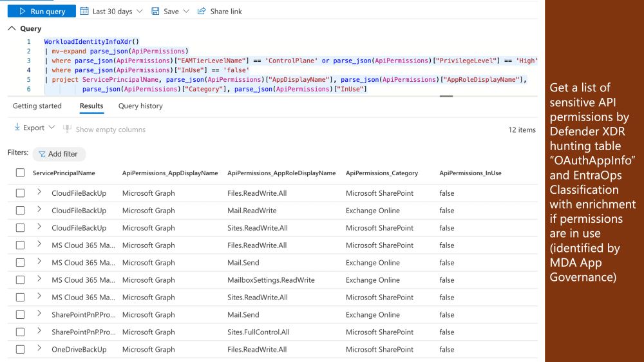This screenshot has height=362, width=644.
Task: Click the Add filter funnel icon
Action: click(42, 154)
